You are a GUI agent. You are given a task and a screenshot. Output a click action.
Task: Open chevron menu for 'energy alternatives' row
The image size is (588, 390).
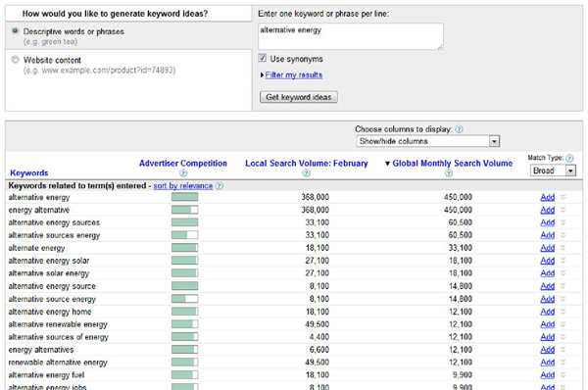[x=563, y=350]
